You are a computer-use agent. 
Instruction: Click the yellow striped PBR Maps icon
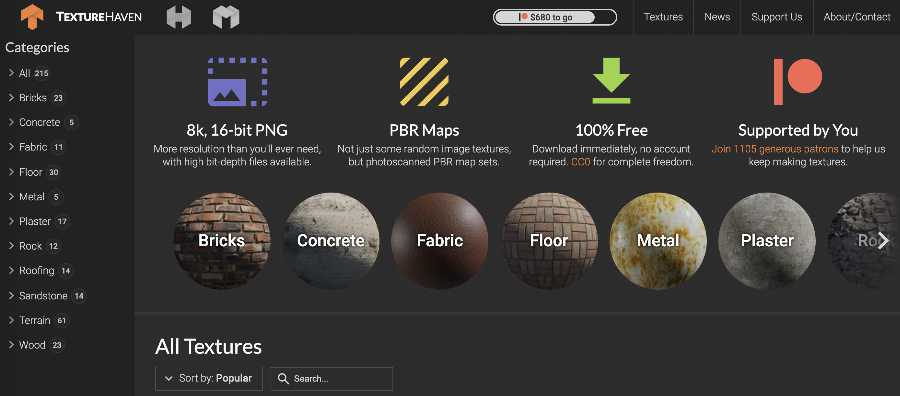(x=424, y=81)
